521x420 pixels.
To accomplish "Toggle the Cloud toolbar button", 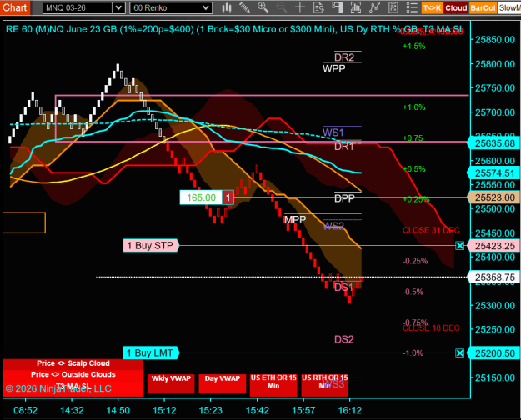I will (456, 8).
